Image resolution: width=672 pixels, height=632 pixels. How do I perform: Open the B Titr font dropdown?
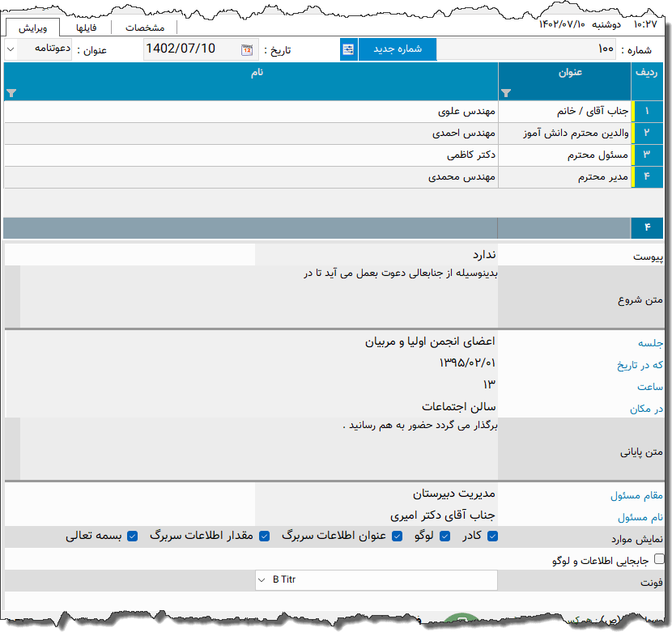point(262,580)
